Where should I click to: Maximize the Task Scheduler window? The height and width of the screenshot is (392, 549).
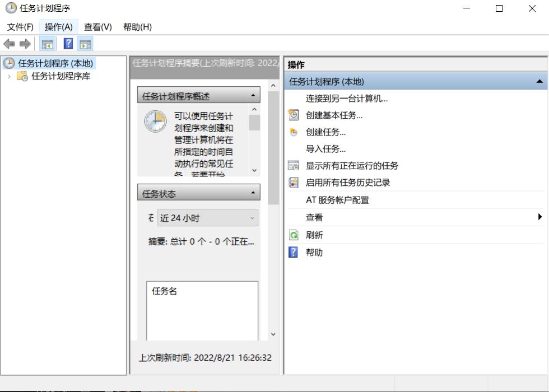[499, 8]
